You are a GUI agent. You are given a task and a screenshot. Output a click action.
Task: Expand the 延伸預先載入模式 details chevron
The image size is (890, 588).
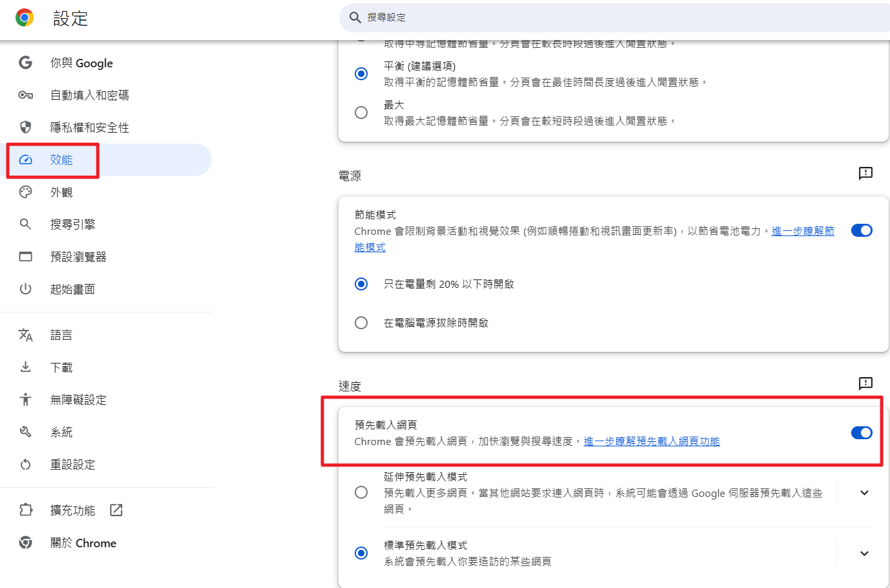[864, 493]
